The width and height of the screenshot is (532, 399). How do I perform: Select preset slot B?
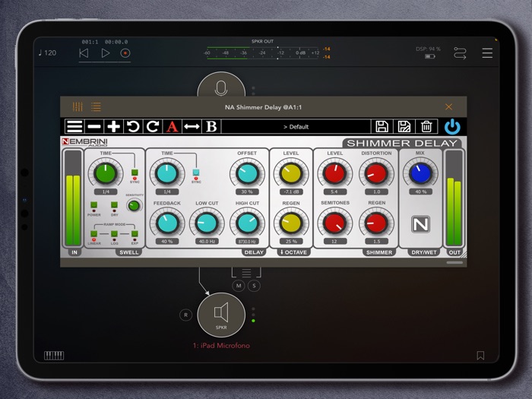[x=211, y=127]
